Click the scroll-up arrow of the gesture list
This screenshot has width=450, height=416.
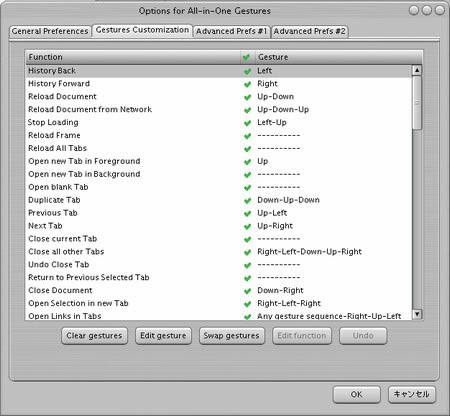point(417,70)
